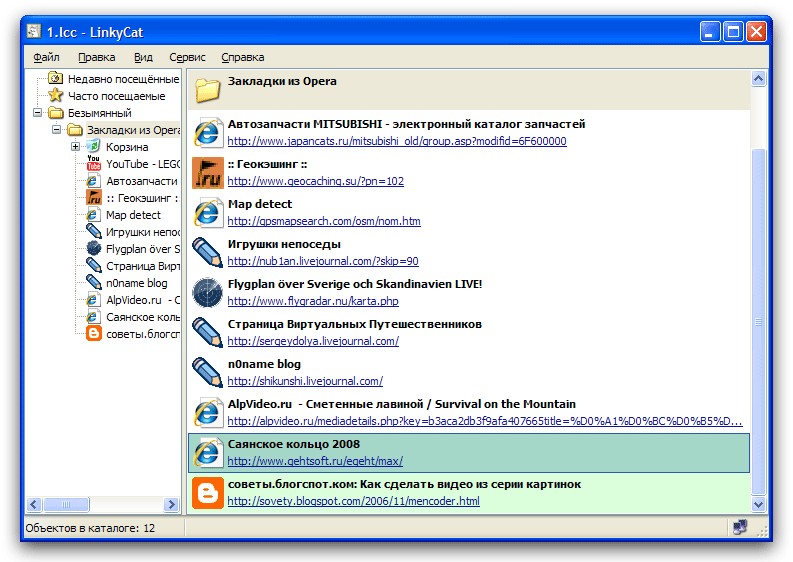Open the Правка menu

[97, 57]
